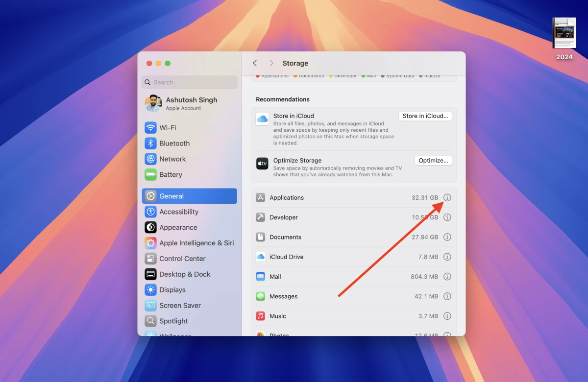
Task: Click the Apple TV Optimize Storage icon
Action: click(x=262, y=164)
